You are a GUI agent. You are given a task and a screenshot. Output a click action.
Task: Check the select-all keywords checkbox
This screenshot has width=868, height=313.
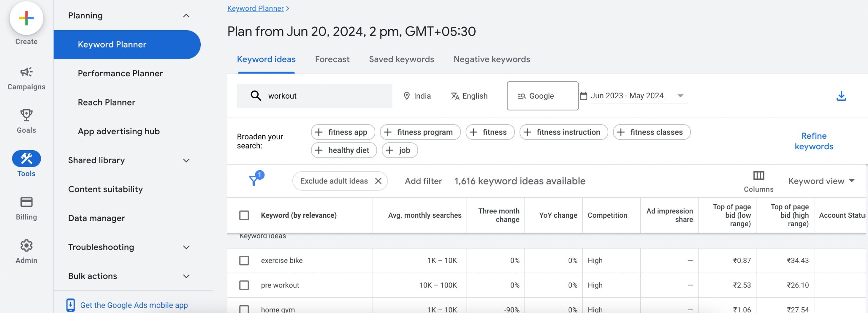[x=244, y=215]
